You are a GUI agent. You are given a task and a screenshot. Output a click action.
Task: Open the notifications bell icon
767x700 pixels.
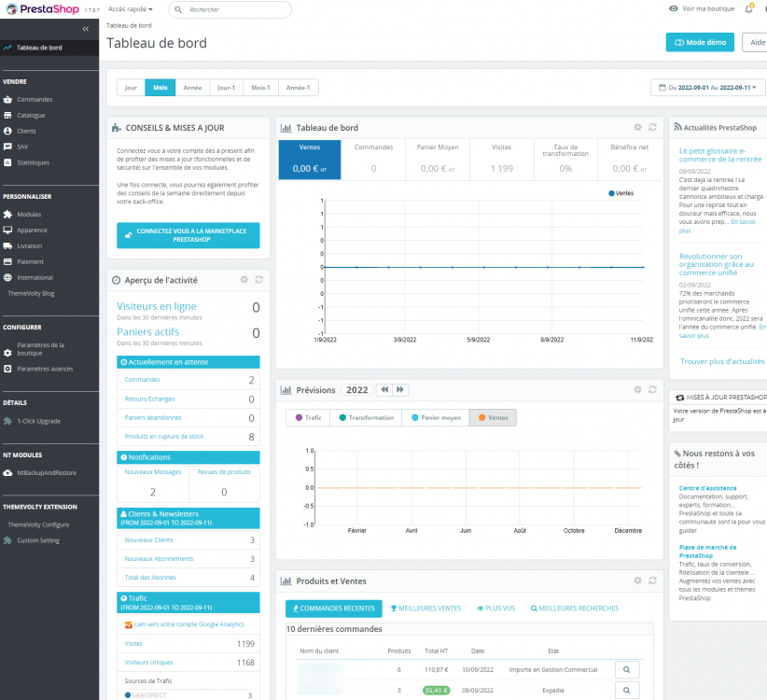(x=749, y=8)
